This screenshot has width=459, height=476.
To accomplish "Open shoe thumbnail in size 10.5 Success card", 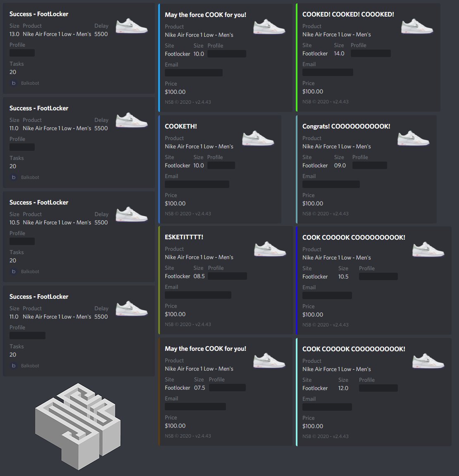I will [x=131, y=214].
